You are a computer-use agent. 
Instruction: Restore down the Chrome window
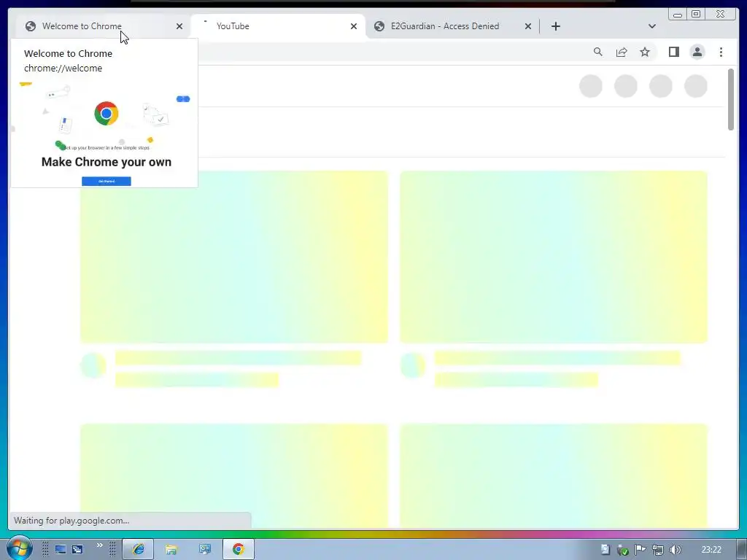tap(696, 15)
